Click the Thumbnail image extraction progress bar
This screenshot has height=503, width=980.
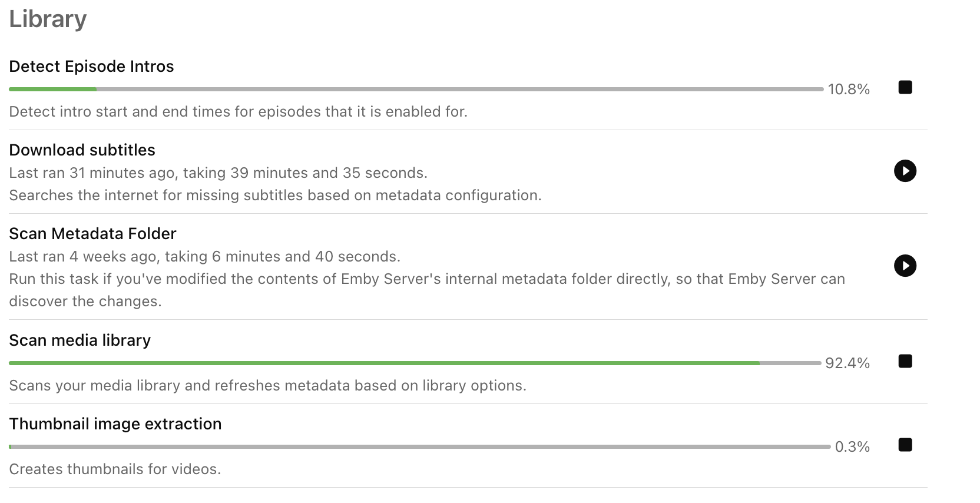click(x=419, y=447)
